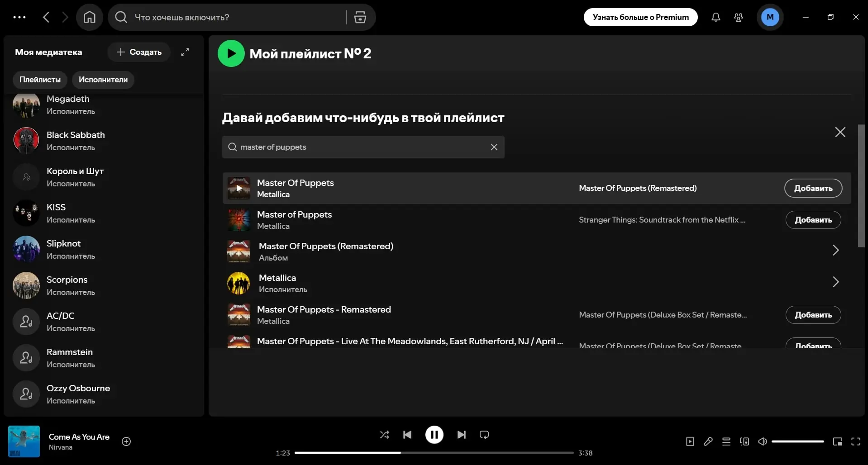
Task: Open the three-dot app menu
Action: [x=19, y=17]
